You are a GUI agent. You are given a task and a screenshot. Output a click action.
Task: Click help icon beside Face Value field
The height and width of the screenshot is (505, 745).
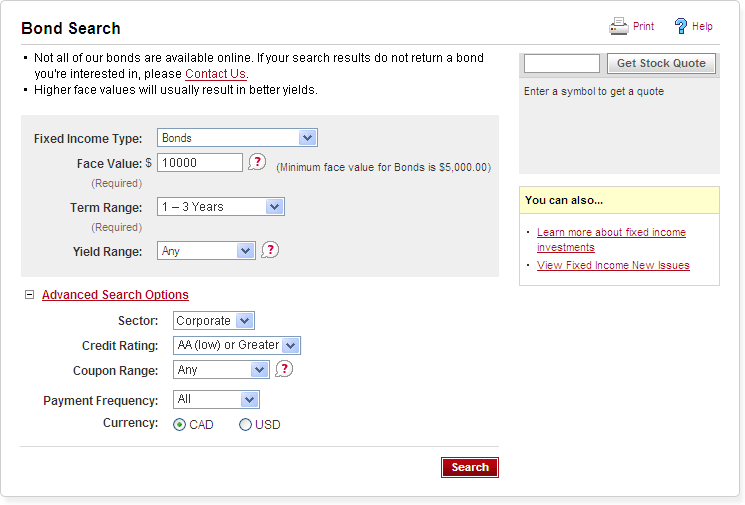point(257,162)
